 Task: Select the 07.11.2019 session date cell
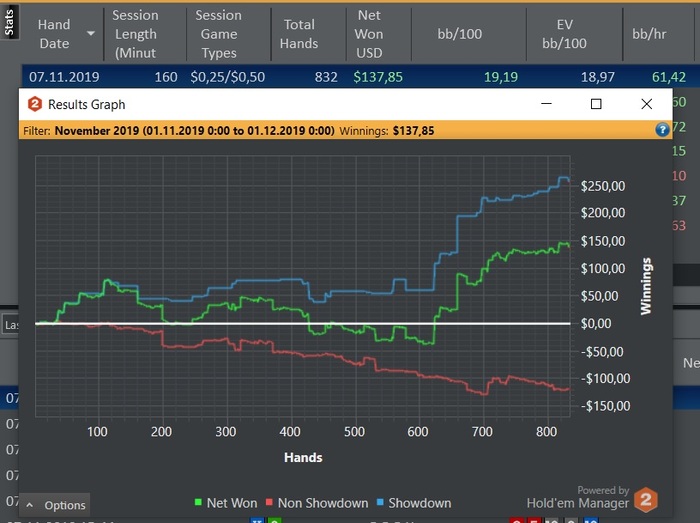click(x=64, y=77)
